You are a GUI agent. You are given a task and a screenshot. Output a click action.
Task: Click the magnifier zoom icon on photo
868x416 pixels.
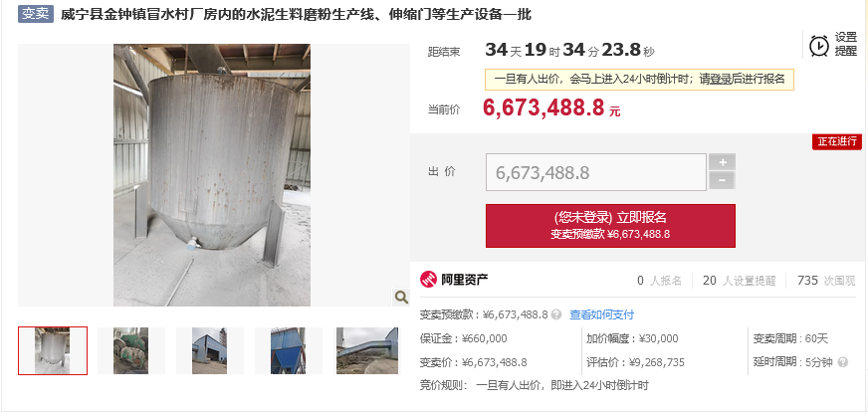(401, 297)
